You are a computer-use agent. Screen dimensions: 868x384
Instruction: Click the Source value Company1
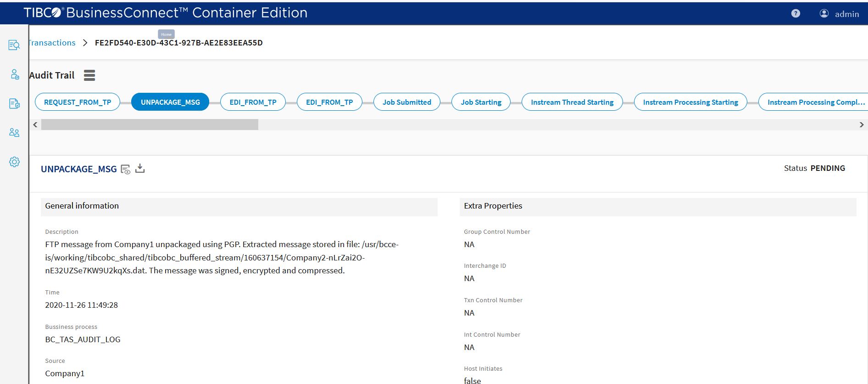click(65, 373)
